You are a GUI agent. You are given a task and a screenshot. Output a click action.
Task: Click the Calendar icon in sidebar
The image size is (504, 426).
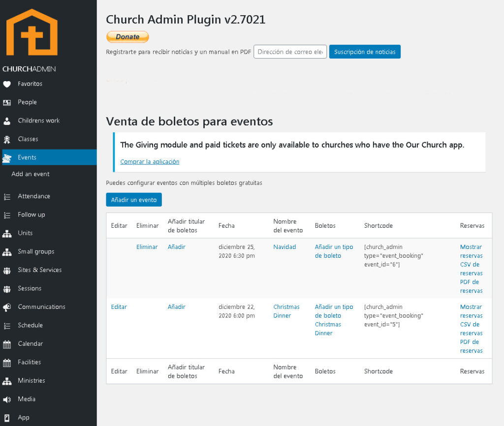tap(7, 344)
